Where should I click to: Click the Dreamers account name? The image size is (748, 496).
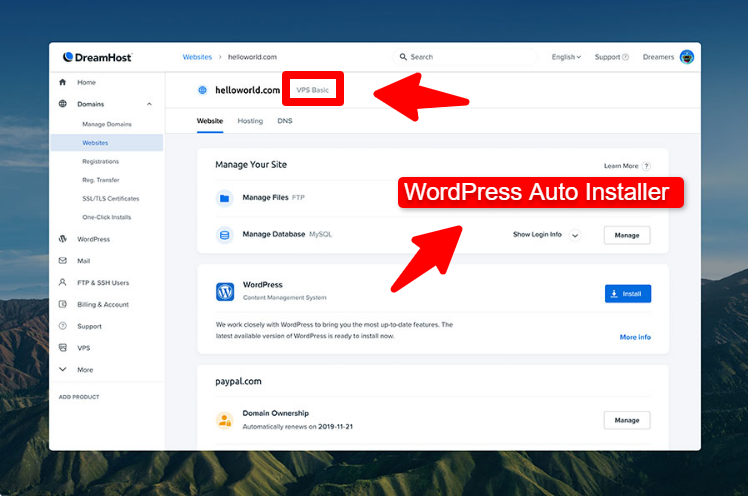point(658,57)
